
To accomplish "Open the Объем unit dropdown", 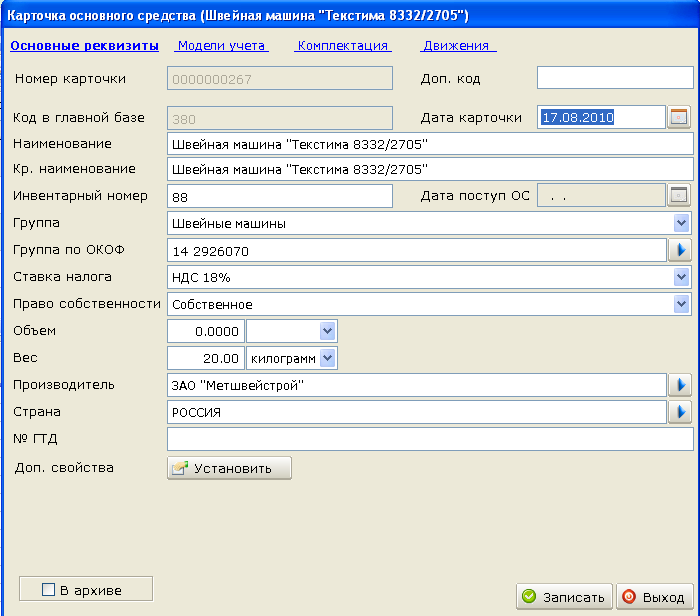I will click(x=328, y=331).
